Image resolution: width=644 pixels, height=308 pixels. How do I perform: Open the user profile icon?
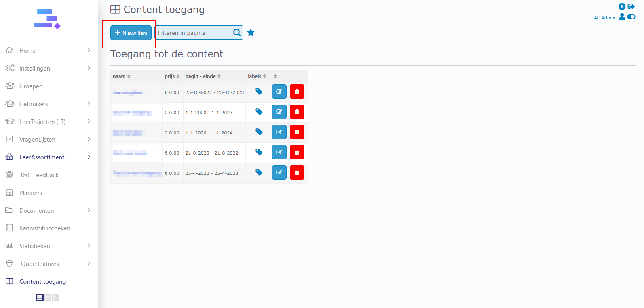622,17
